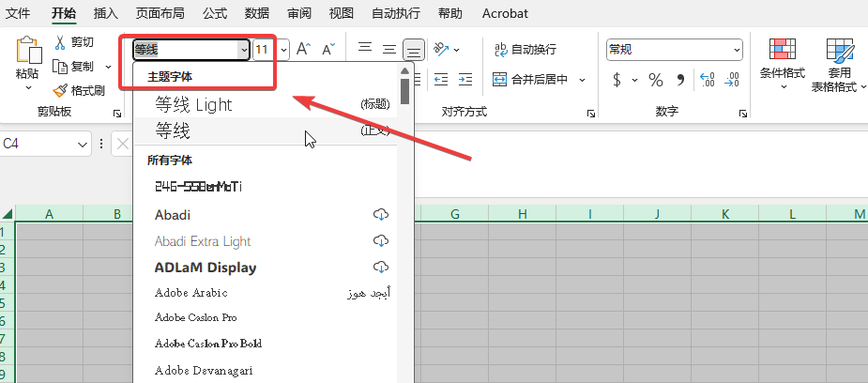Image resolution: width=868 pixels, height=383 pixels.
Task: Switch to the View (视图) tab
Action: pyautogui.click(x=341, y=13)
